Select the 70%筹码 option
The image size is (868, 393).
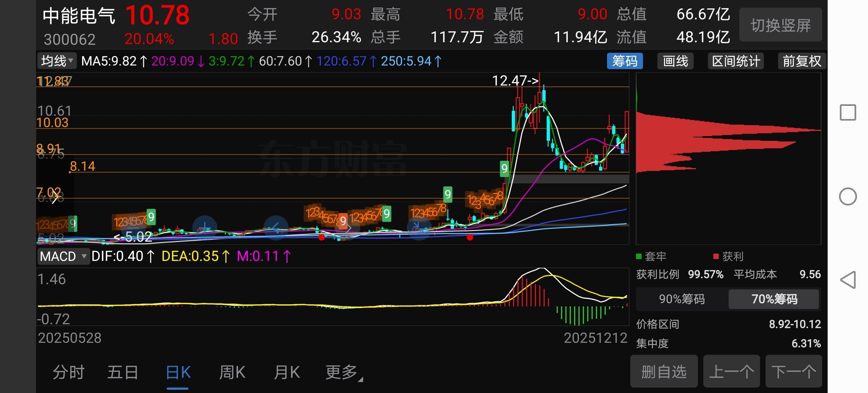coord(774,299)
